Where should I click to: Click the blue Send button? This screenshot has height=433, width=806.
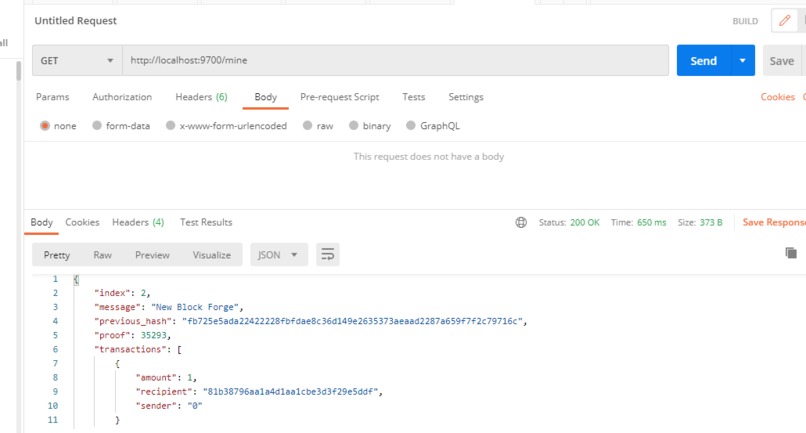coord(703,61)
